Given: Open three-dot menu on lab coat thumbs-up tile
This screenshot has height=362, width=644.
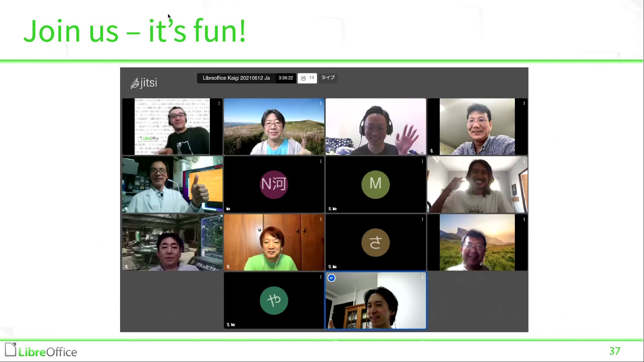Looking at the screenshot, I should click(x=219, y=162).
